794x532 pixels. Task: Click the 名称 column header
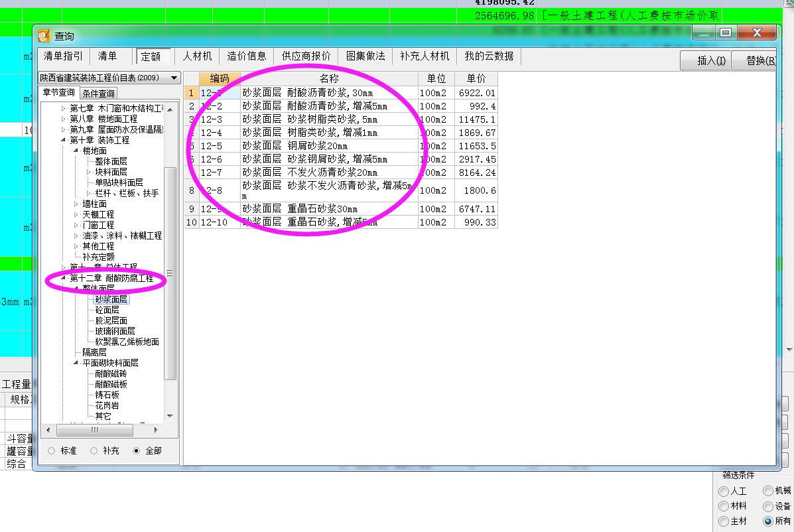click(x=328, y=78)
